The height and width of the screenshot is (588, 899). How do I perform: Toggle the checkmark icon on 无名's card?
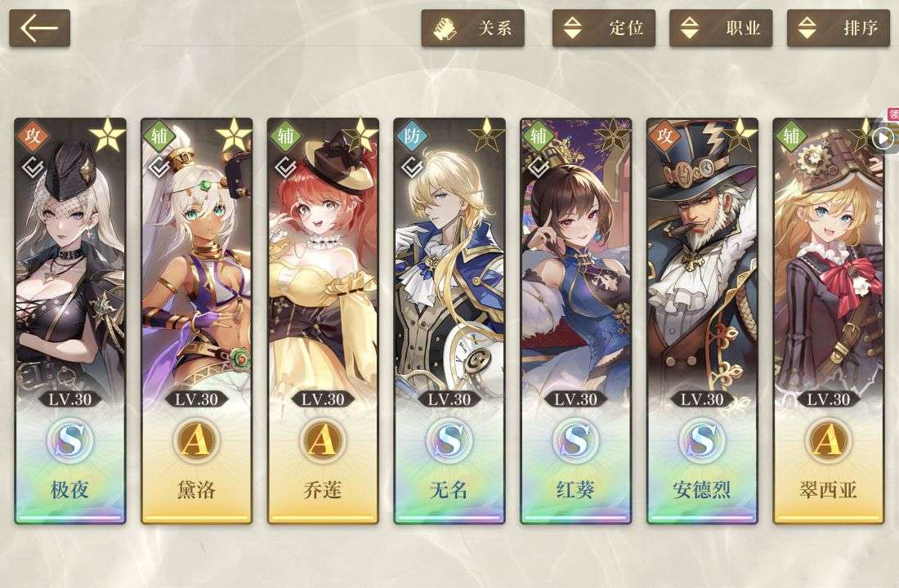click(412, 167)
